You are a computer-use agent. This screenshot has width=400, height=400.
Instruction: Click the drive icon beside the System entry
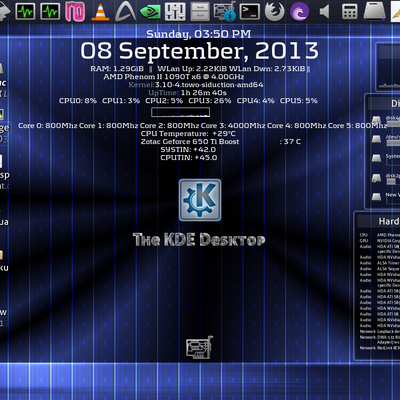click(376, 158)
